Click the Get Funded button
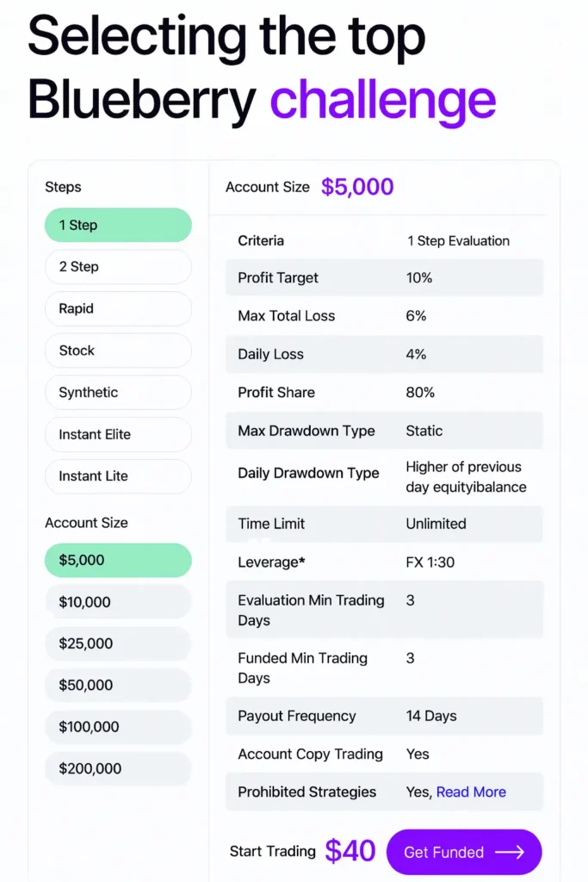Viewport: 588px width, 882px height. (x=464, y=852)
